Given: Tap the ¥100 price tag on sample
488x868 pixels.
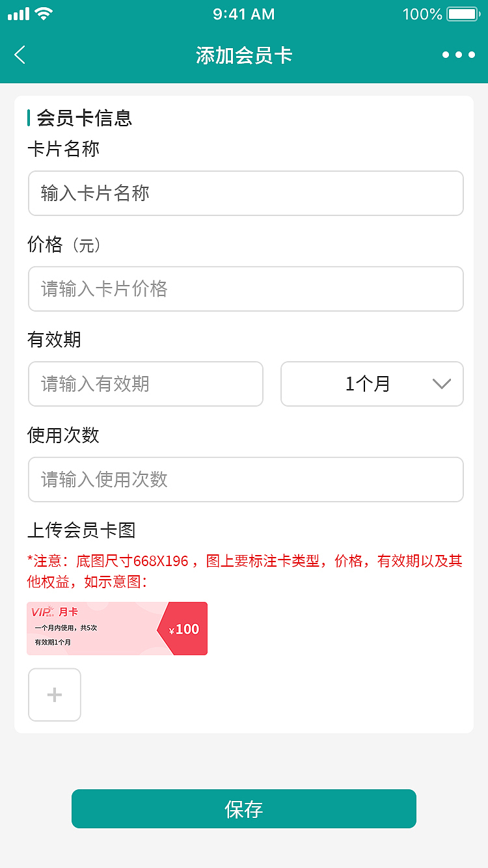Looking at the screenshot, I should click(184, 629).
